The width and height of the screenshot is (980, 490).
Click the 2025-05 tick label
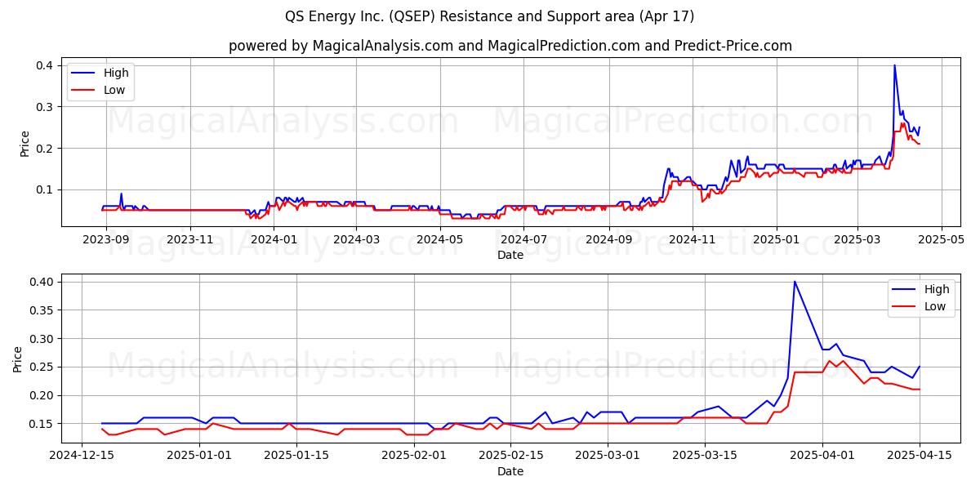click(x=942, y=239)
